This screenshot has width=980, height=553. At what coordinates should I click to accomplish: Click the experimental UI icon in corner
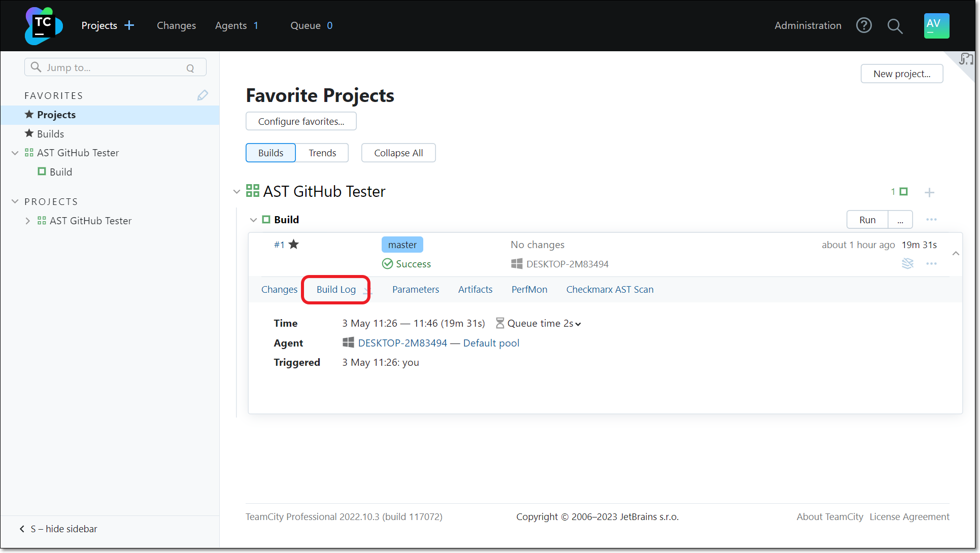pyautogui.click(x=966, y=59)
